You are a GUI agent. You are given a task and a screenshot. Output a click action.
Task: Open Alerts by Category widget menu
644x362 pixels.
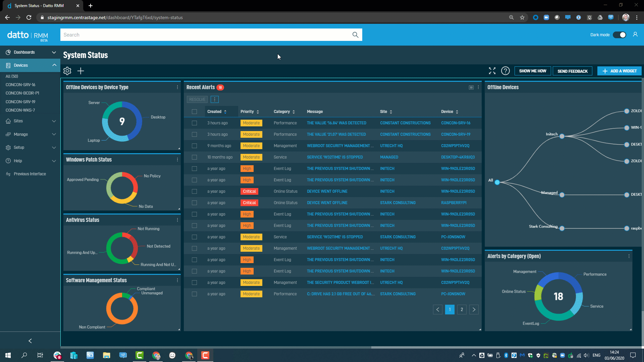tap(629, 256)
